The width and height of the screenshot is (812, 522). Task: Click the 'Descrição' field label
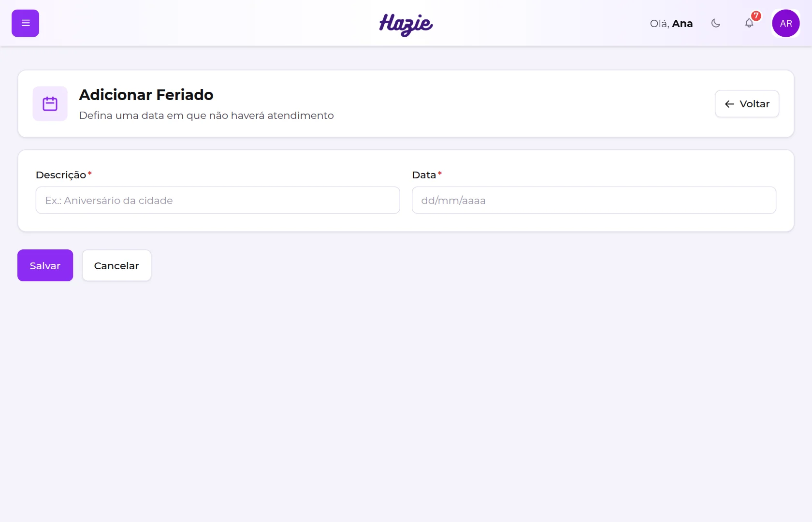coord(61,175)
